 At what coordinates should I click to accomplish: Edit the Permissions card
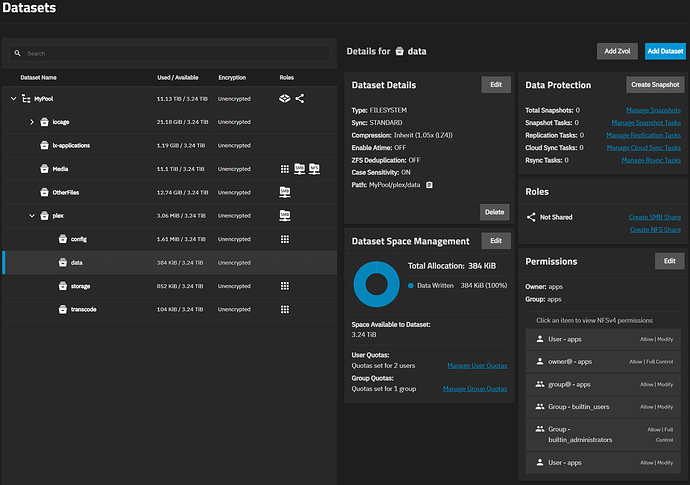pyautogui.click(x=669, y=261)
